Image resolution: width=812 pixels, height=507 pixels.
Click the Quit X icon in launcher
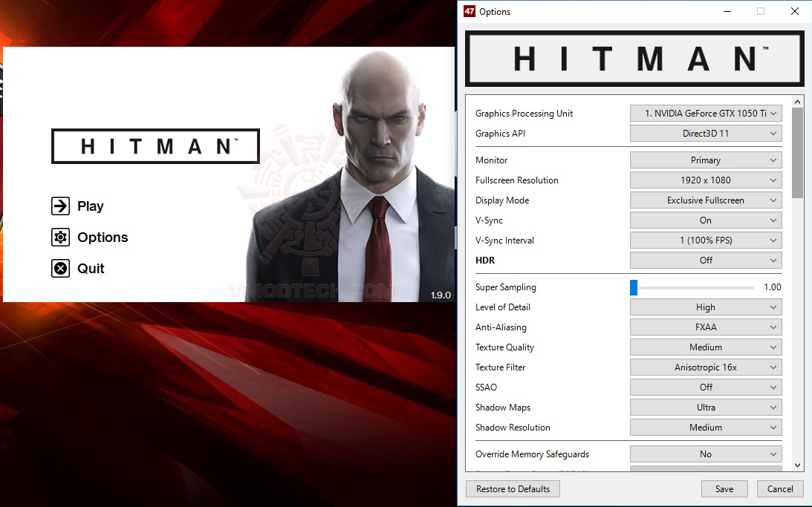(61, 269)
